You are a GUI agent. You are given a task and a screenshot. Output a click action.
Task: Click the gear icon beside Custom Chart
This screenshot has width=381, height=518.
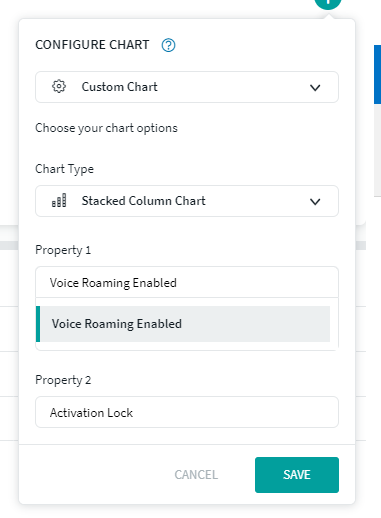pyautogui.click(x=59, y=86)
